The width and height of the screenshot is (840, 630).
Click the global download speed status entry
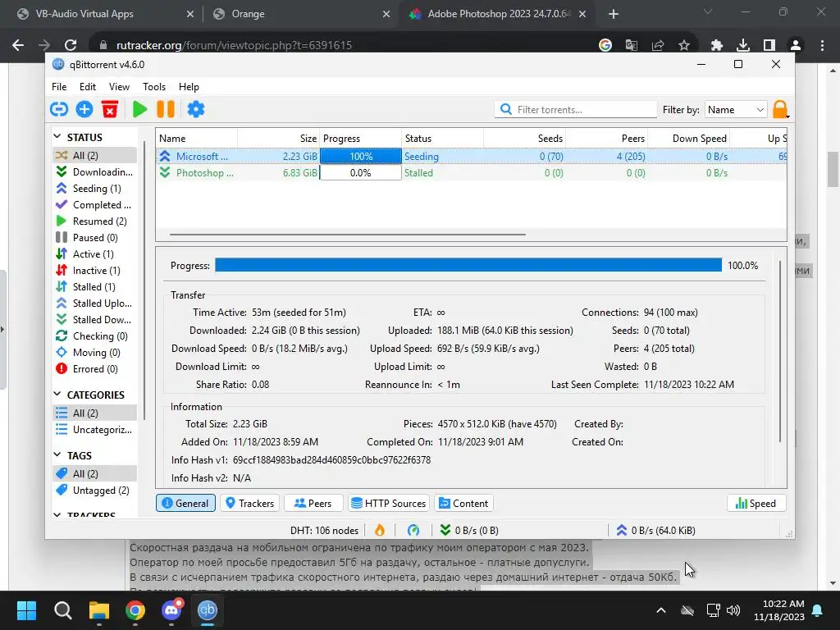[x=469, y=531]
